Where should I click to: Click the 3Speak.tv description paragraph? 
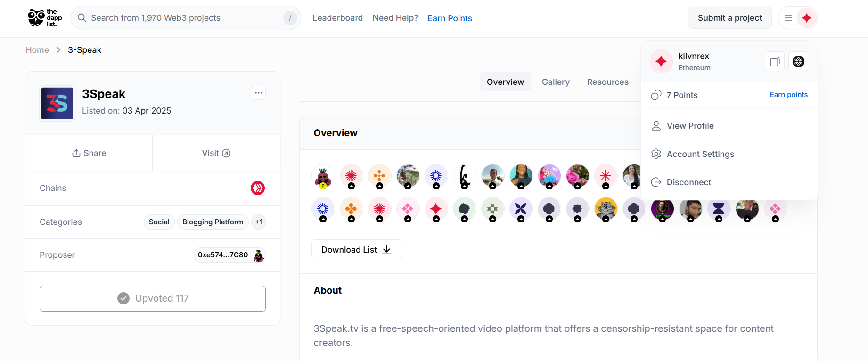pos(544,336)
